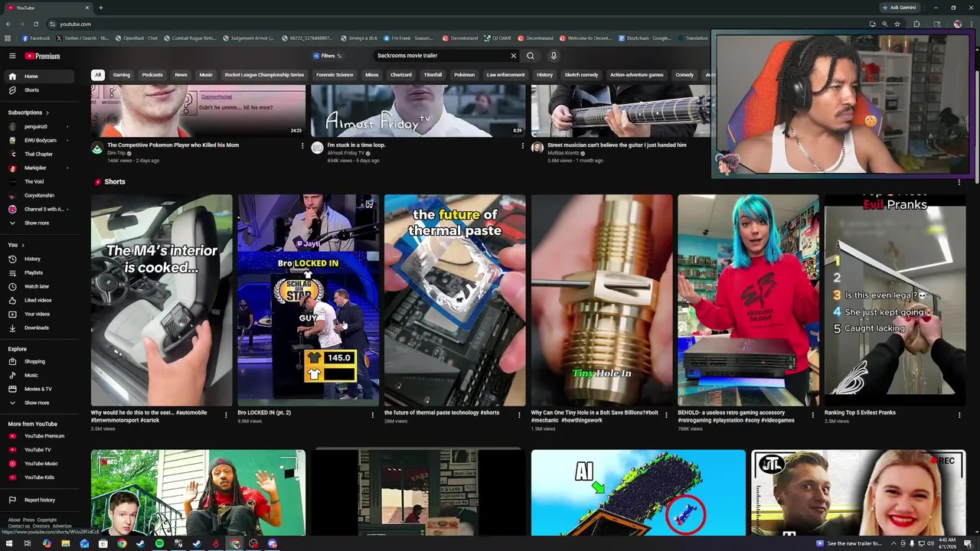This screenshot has width=980, height=551.
Task: Open Liked videos
Action: pos(40,300)
